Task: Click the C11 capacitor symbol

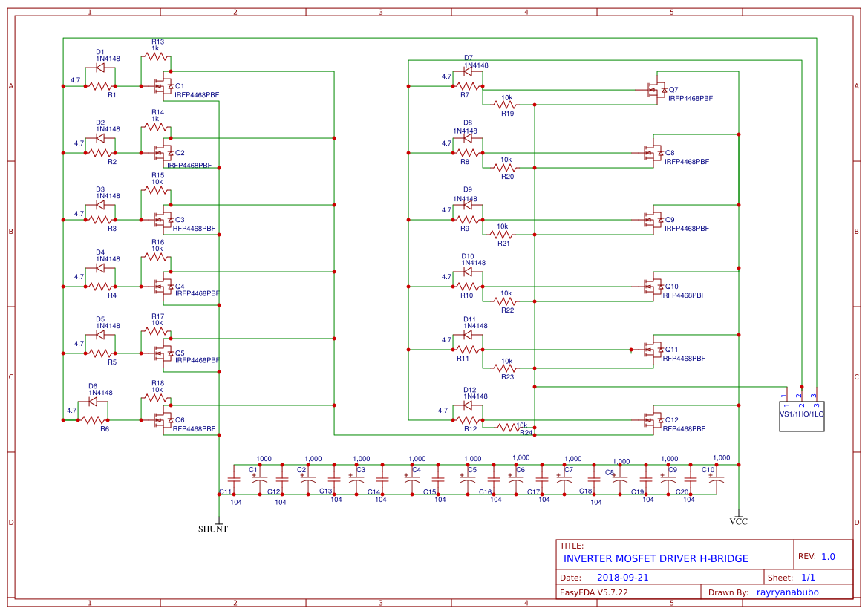Action: tap(234, 480)
